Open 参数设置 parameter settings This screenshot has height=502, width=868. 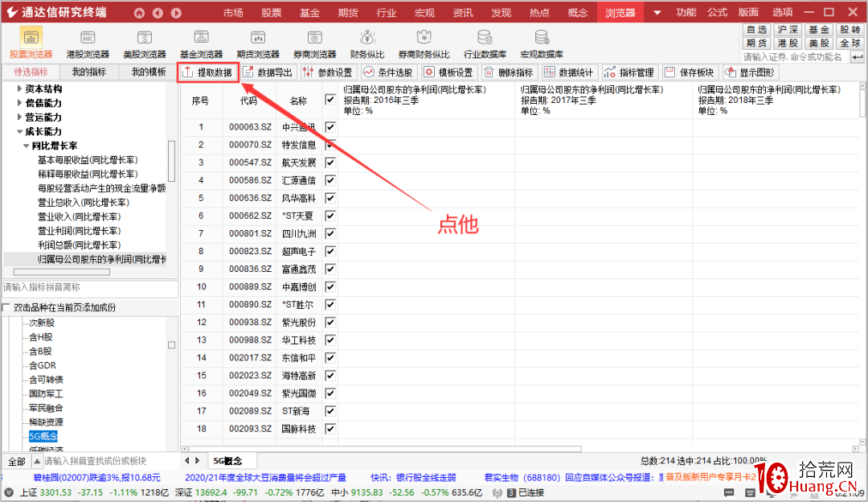328,72
